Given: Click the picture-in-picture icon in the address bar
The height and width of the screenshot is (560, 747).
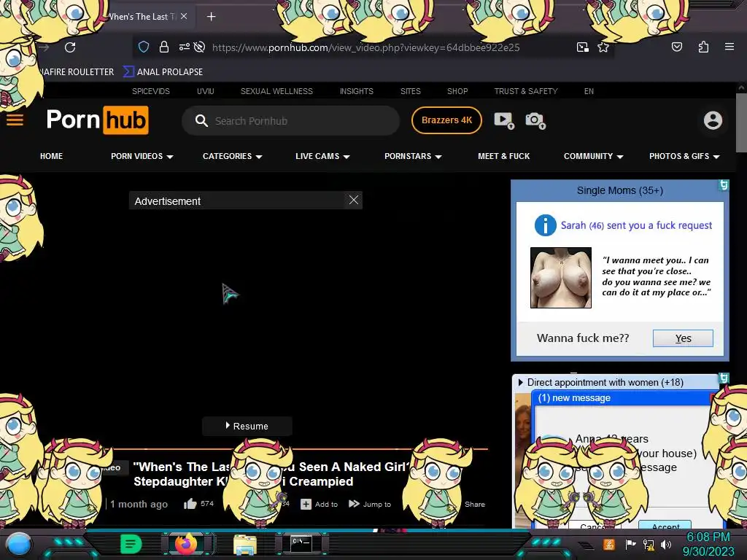Looking at the screenshot, I should tap(582, 47).
